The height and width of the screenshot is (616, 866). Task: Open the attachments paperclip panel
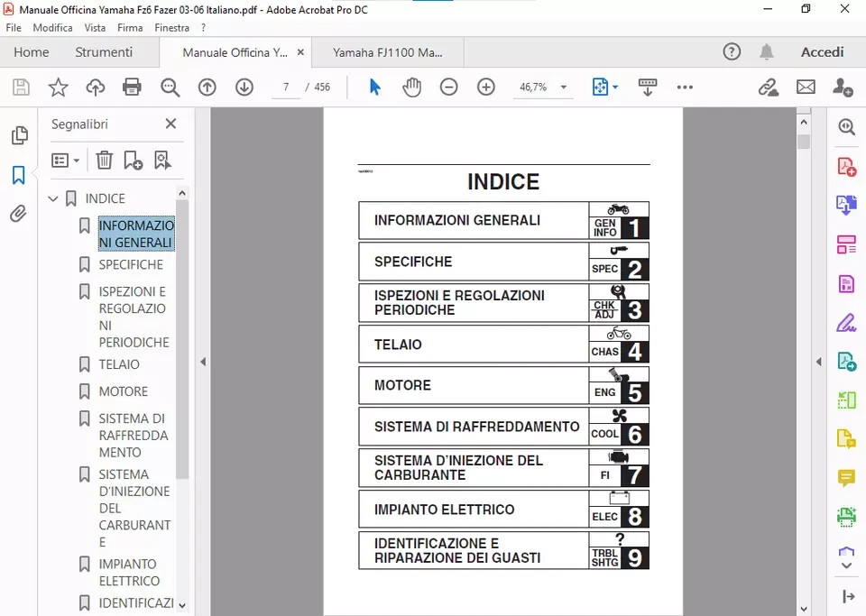(x=18, y=214)
